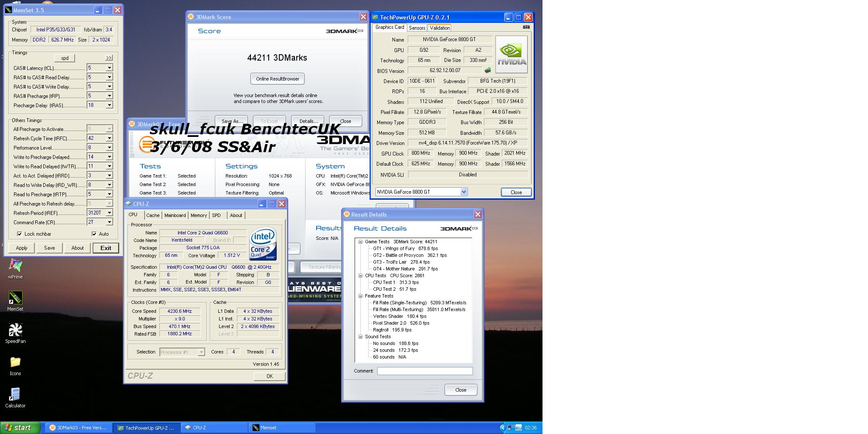Open the Windows Start menu
Screen dimensions: 868x434
[x=20, y=428]
